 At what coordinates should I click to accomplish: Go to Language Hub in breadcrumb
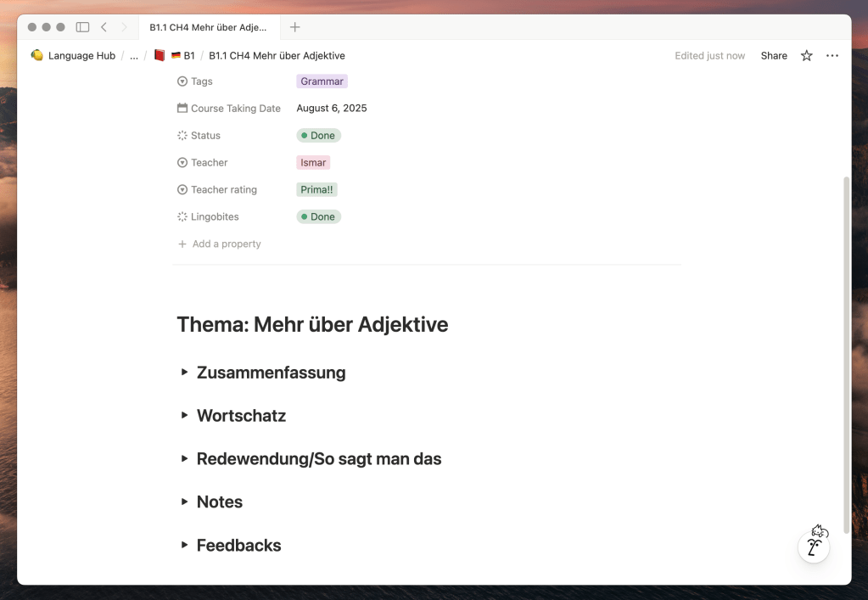pyautogui.click(x=81, y=56)
